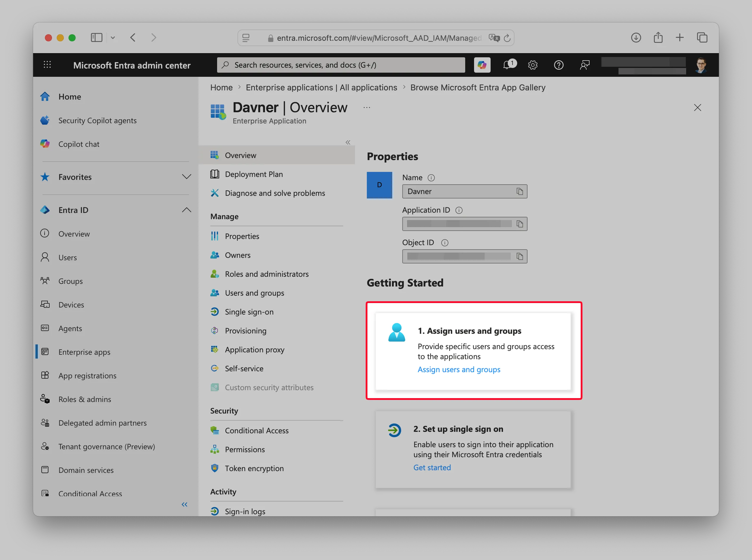Select Users and groups in Manage
The image size is (752, 560).
point(255,293)
